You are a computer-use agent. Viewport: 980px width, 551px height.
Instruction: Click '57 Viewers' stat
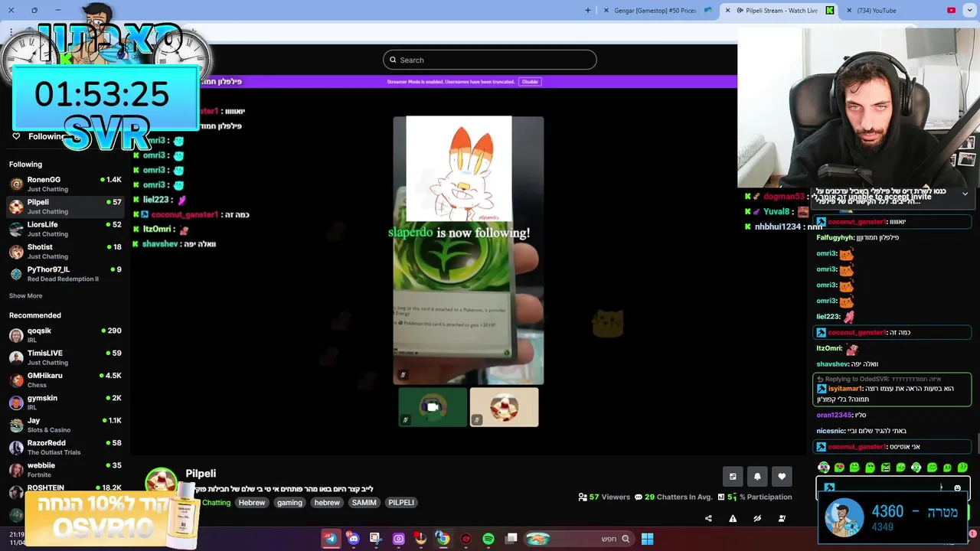click(x=604, y=497)
